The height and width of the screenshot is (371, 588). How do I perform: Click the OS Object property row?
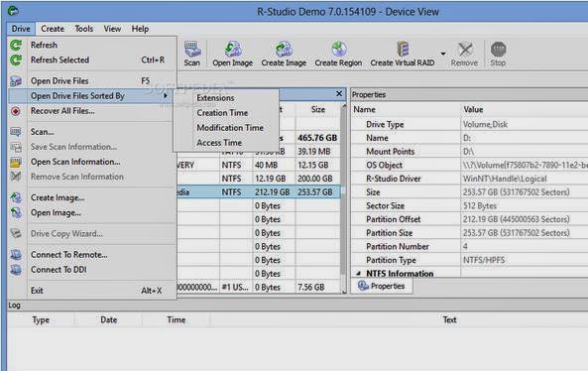[470, 165]
